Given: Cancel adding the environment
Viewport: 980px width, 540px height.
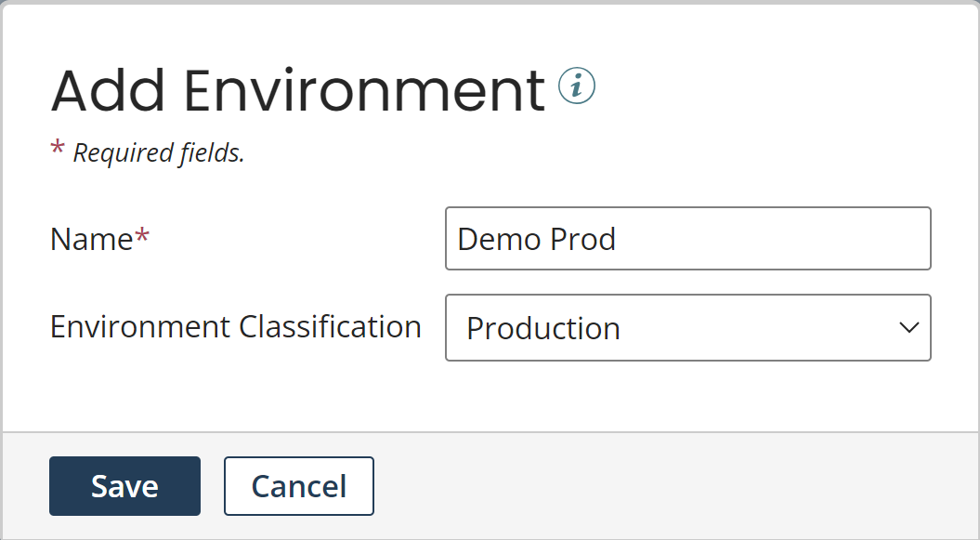Looking at the screenshot, I should pos(298,486).
